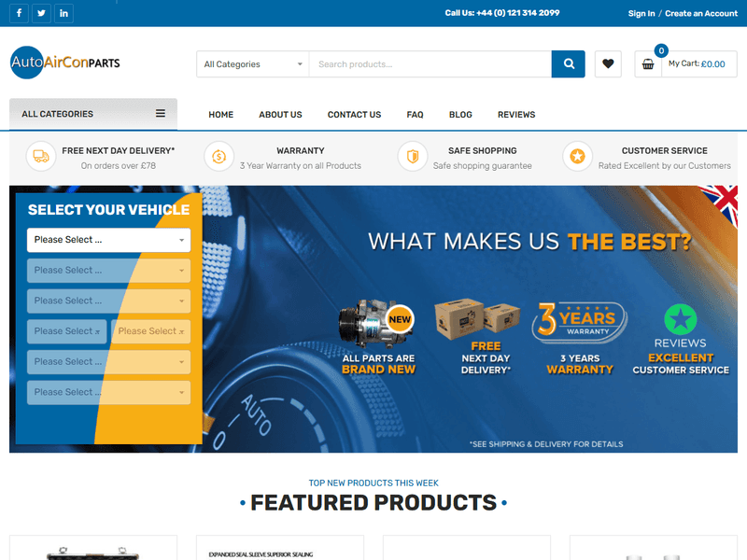Viewport: 747px width, 560px height.
Task: Go to the HOME menu item
Action: (221, 115)
